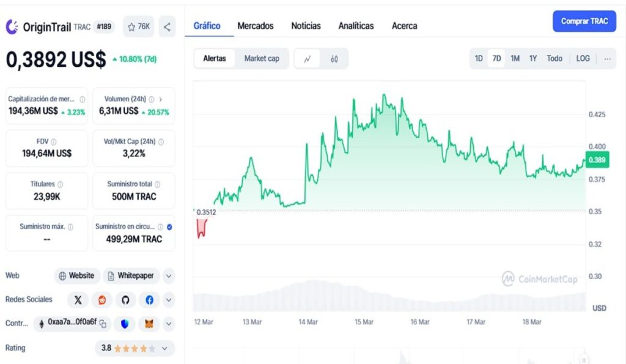Add token to MetaMask via fox icon

click(149, 324)
